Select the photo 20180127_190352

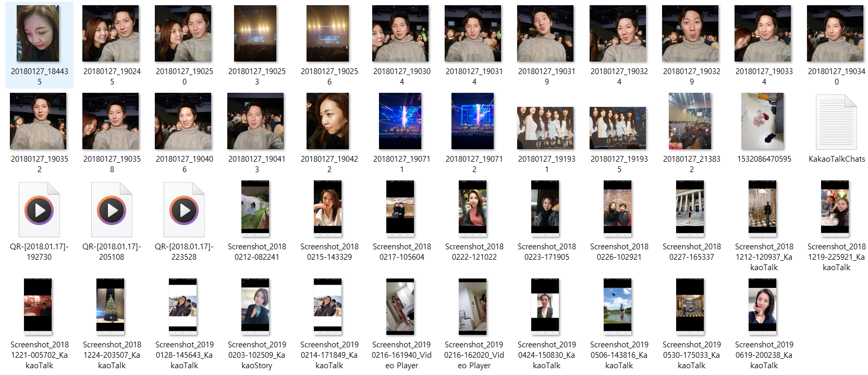click(x=38, y=121)
